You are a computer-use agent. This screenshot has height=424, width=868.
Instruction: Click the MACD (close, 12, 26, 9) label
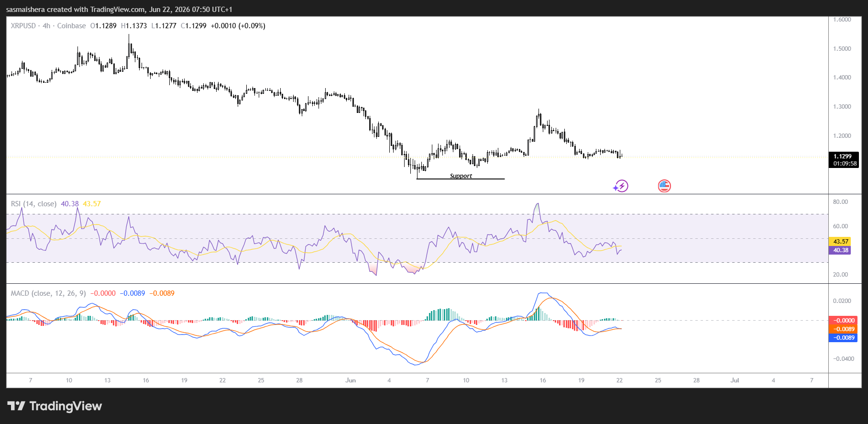coord(48,293)
